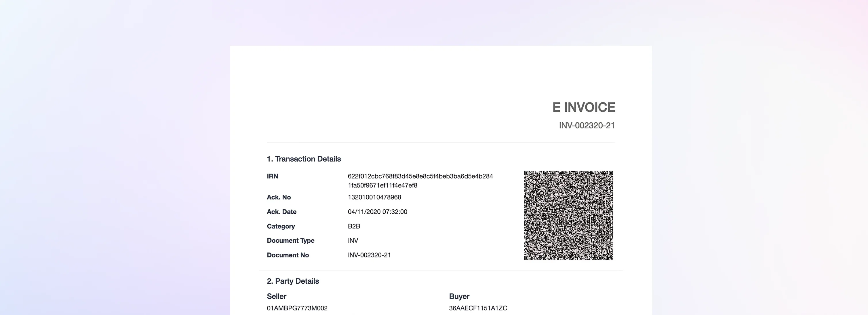Click the Category label

280,226
